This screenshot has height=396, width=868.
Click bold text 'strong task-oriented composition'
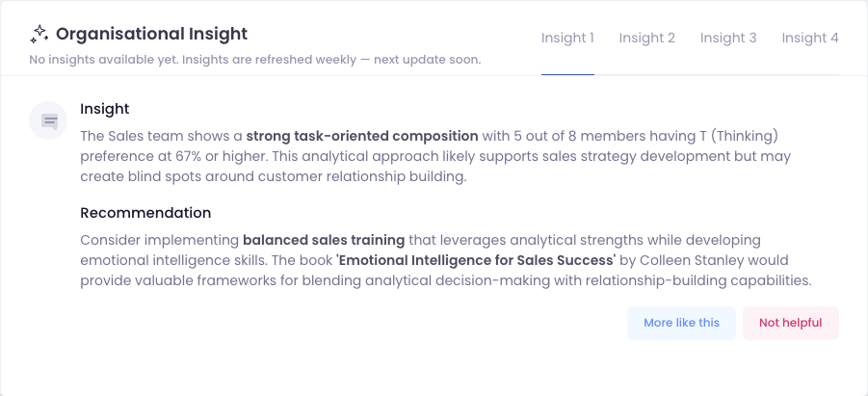(x=362, y=136)
